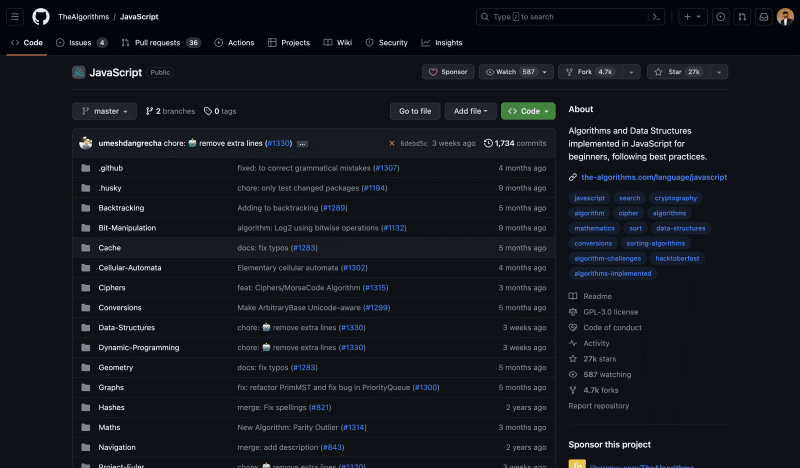Open the Dynamic-Programming folder

coord(139,348)
